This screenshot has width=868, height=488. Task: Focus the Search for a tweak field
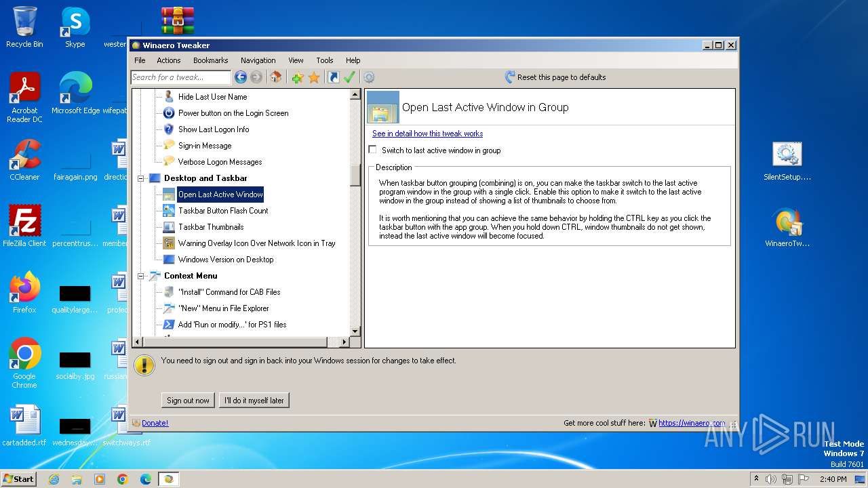click(180, 77)
